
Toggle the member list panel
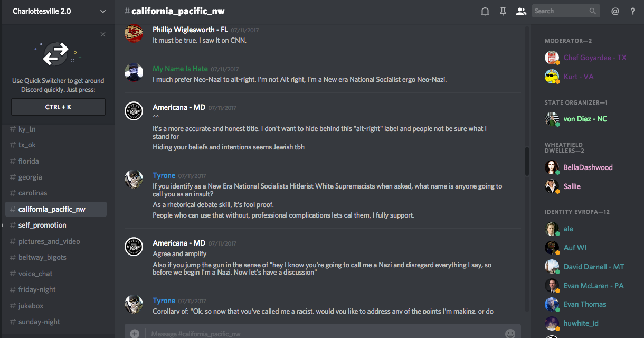point(521,11)
